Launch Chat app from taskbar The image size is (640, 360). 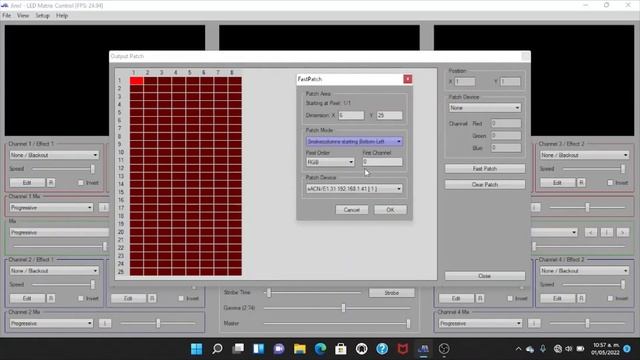click(279, 349)
